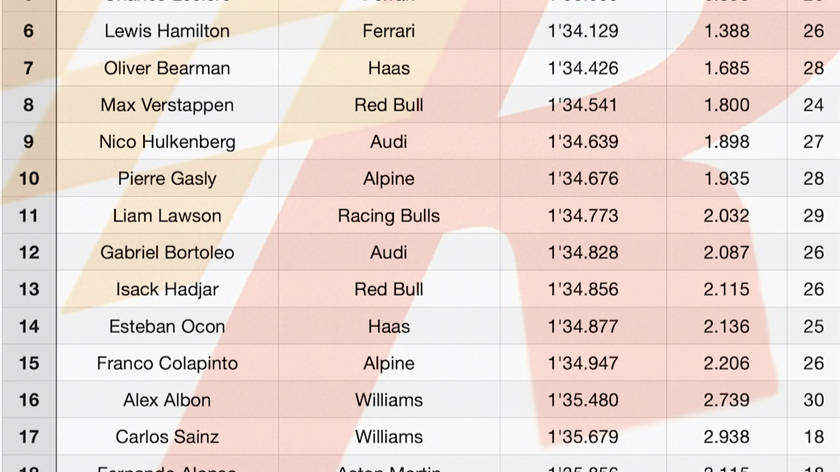The image size is (840, 472).
Task: Select the Ferrari team cell for Hamilton
Action: pos(388,31)
